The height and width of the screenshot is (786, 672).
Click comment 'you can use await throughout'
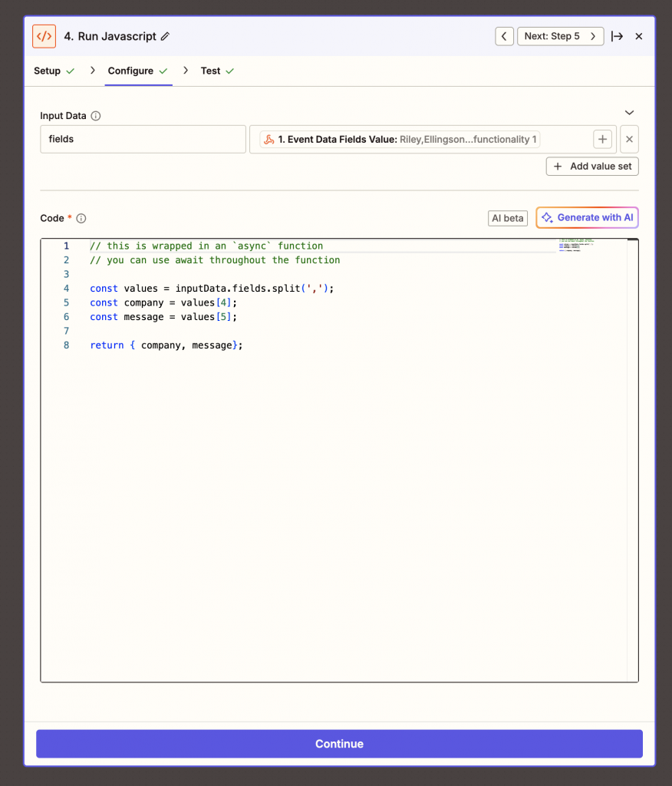pos(215,260)
